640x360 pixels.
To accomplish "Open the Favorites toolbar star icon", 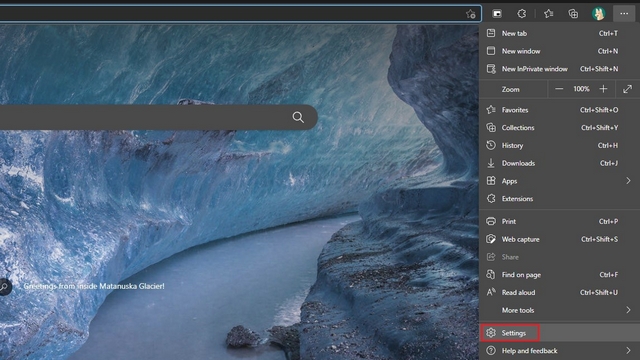I will 549,14.
